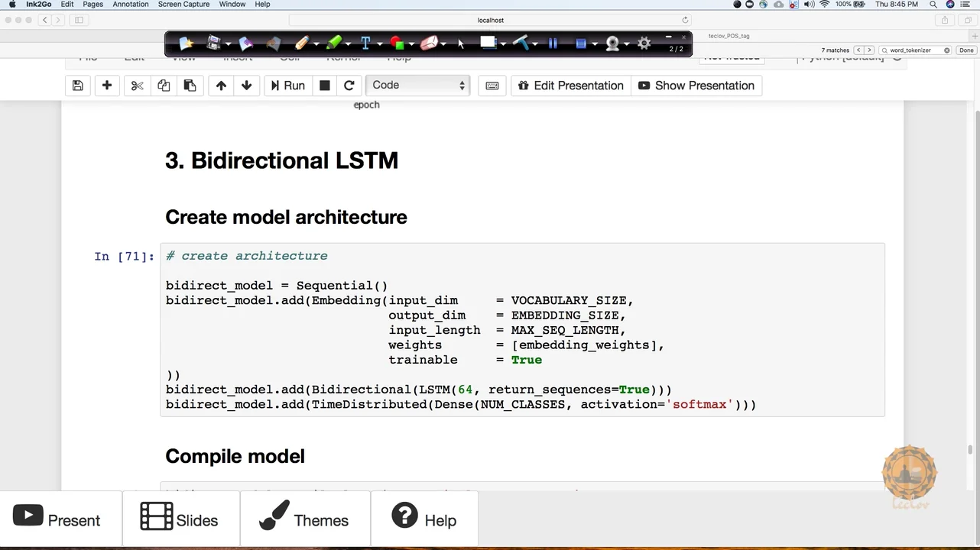Viewport: 980px width, 550px height.
Task: Expand the shapes tool options arrow
Action: (x=410, y=44)
